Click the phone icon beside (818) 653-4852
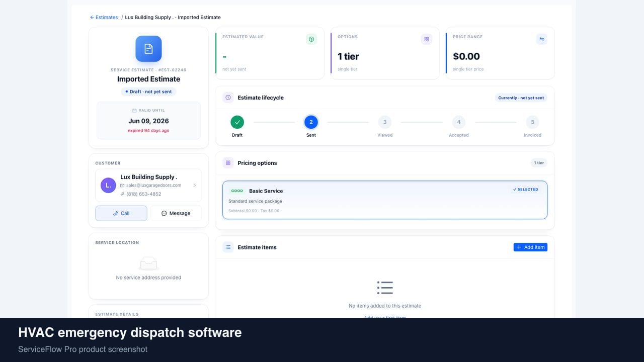644x362 pixels. click(x=122, y=194)
